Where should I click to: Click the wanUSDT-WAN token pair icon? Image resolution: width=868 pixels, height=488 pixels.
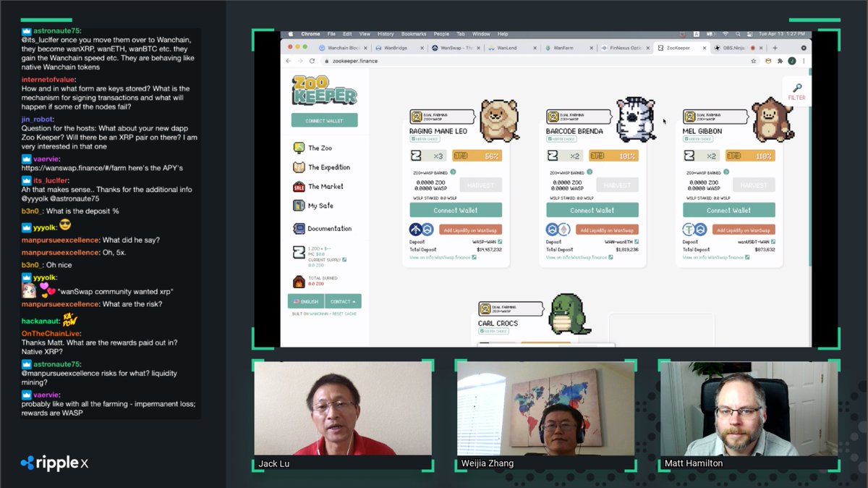(x=695, y=230)
